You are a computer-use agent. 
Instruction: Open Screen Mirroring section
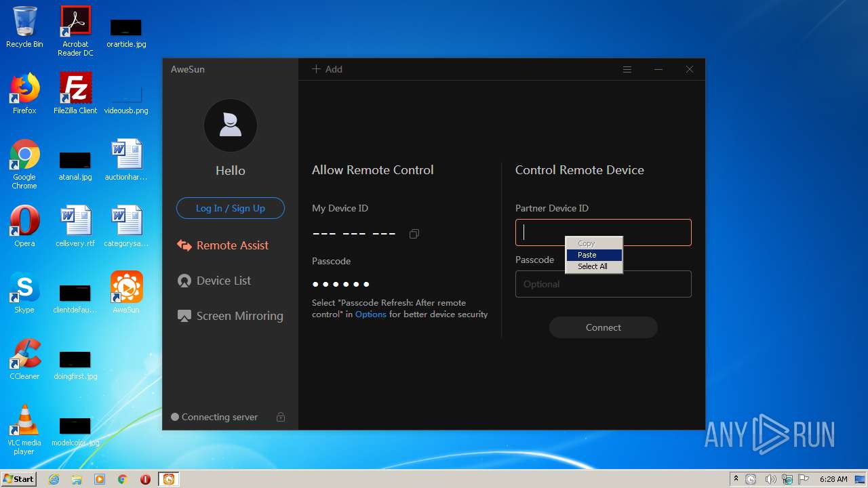pyautogui.click(x=230, y=316)
